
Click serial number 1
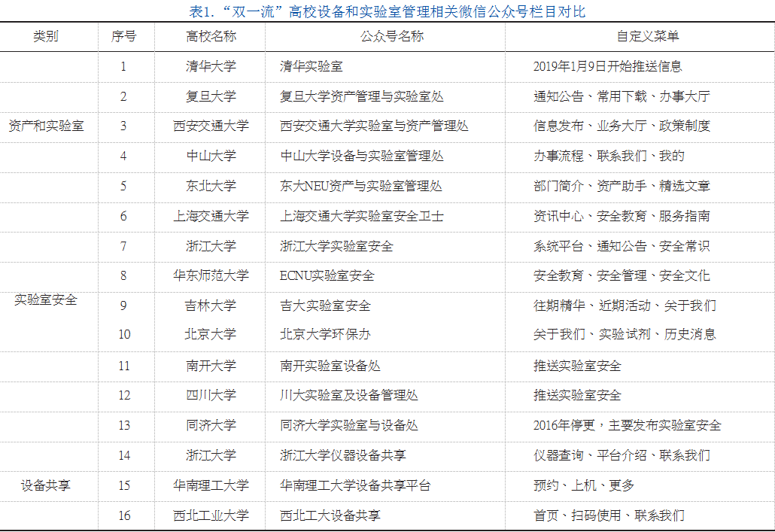[123, 65]
